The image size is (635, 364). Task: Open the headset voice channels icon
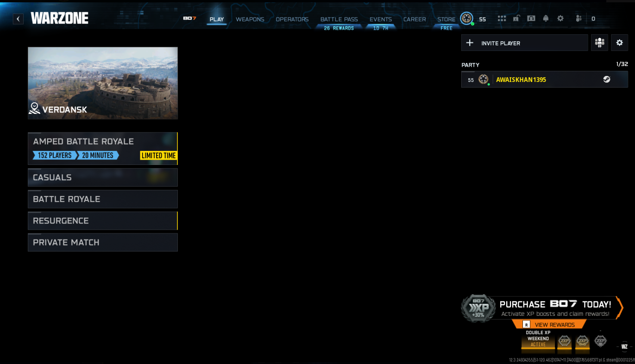531,19
